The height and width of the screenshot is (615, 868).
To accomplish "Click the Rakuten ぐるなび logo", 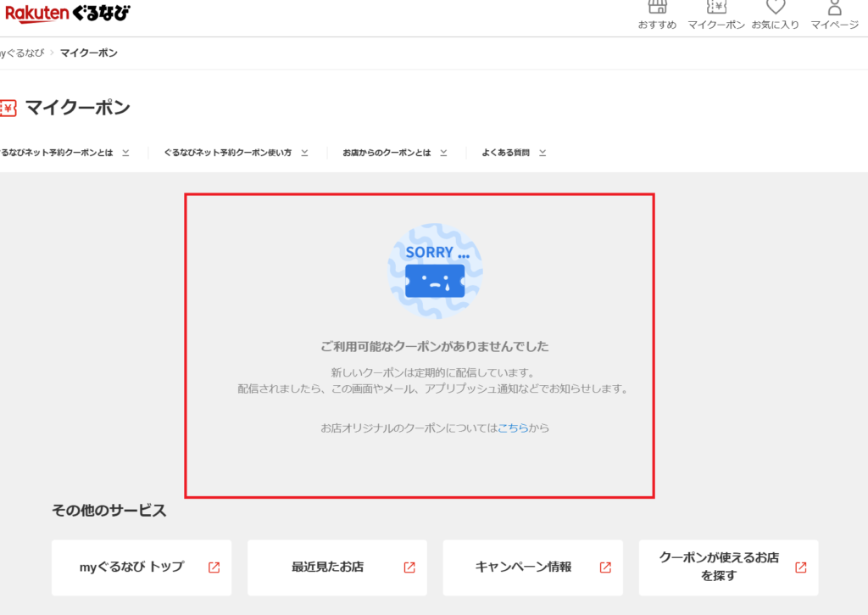I will point(68,14).
